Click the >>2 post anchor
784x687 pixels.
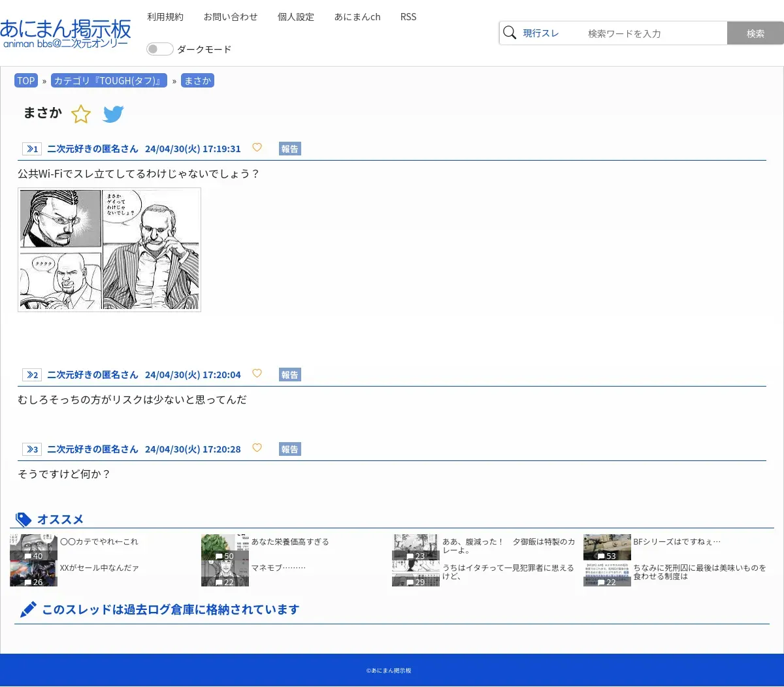[x=31, y=375]
